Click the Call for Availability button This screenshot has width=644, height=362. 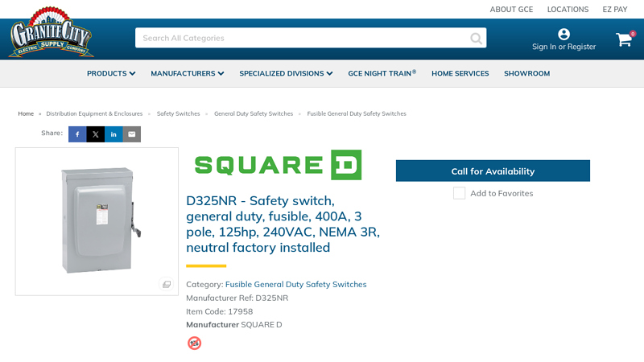pos(493,171)
